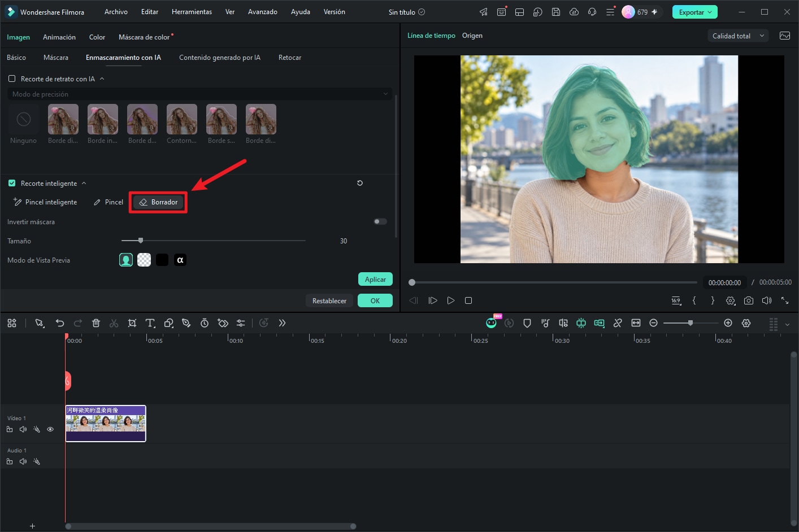799x532 pixels.
Task: Pick the Pincel brush tool
Action: point(108,202)
